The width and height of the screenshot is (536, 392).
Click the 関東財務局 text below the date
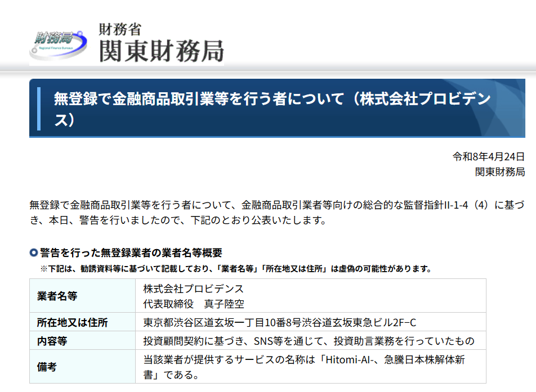pos(500,172)
